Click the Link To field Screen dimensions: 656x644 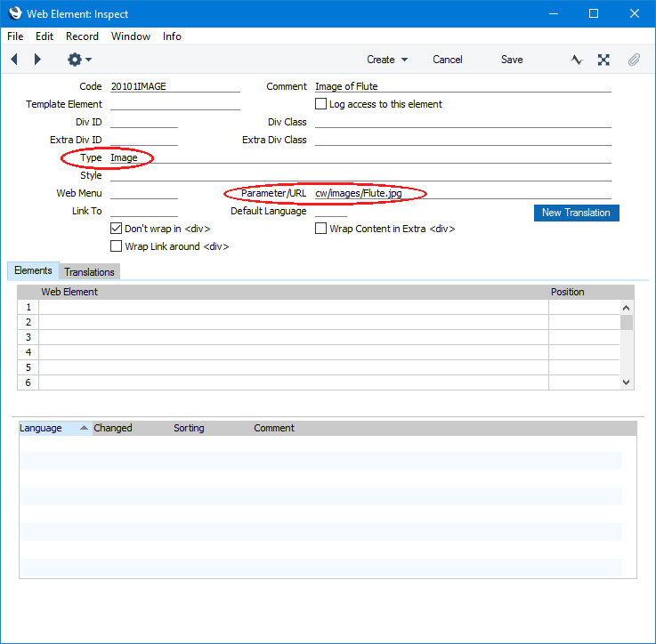tap(144, 211)
